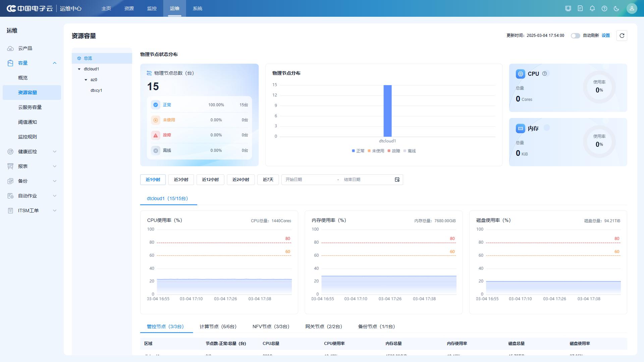Switch to NFV节点 (3/3台) tab
This screenshot has width=644, height=362.
271,326
